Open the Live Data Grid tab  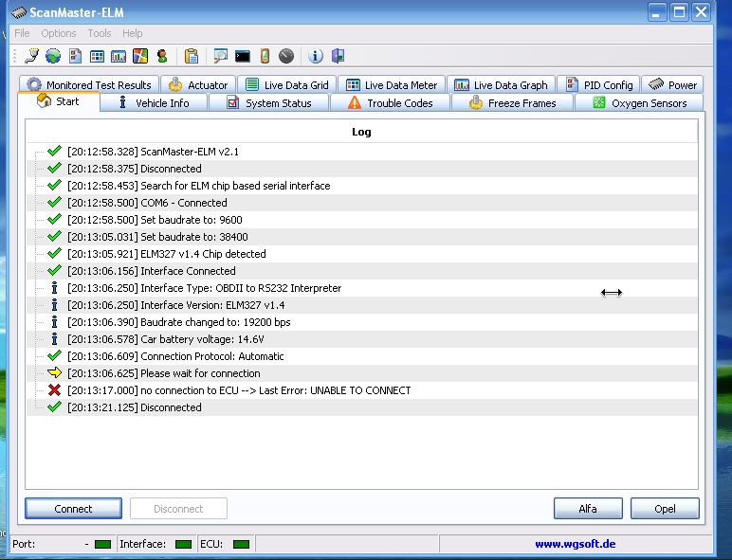tap(286, 84)
